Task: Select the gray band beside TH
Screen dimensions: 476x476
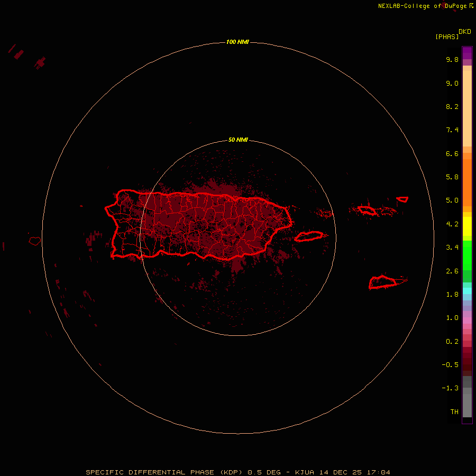Action: coord(467,406)
